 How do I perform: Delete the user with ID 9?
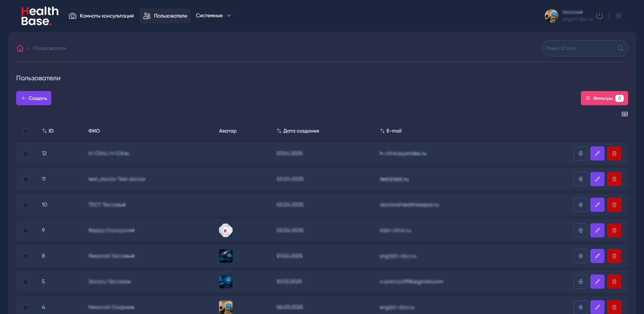614,230
